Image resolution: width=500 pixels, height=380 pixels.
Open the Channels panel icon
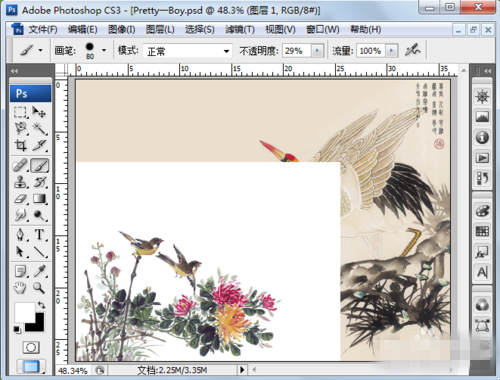[x=482, y=304]
